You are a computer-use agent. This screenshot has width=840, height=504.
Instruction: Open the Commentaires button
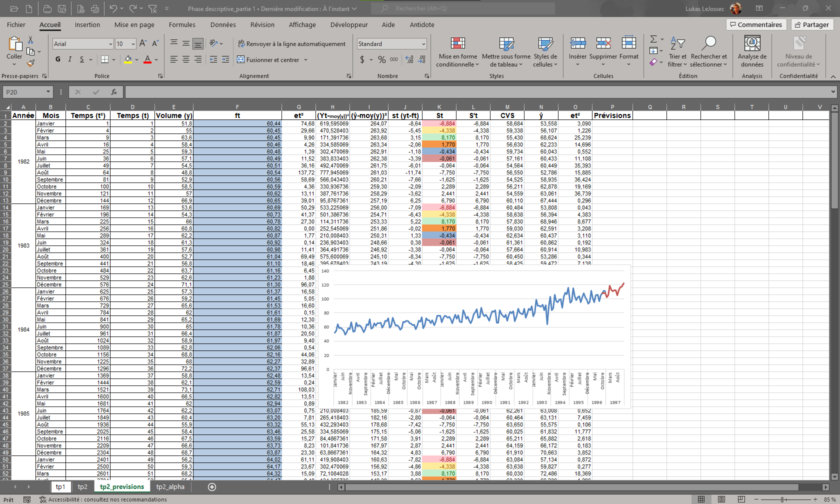[755, 24]
